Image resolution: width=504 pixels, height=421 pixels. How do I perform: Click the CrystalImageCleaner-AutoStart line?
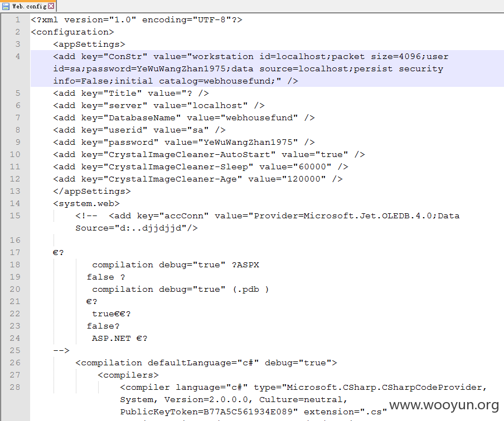click(209, 154)
